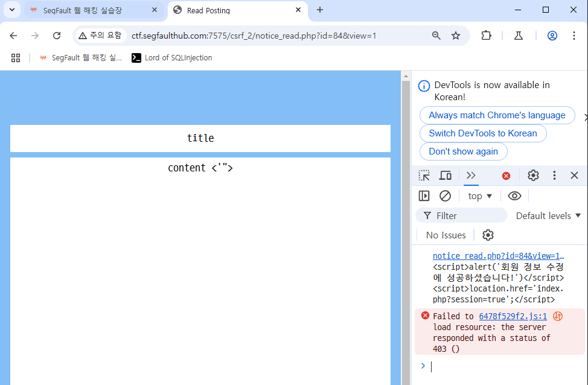
Task: Click Switch DevTools to Korean
Action: (x=482, y=133)
